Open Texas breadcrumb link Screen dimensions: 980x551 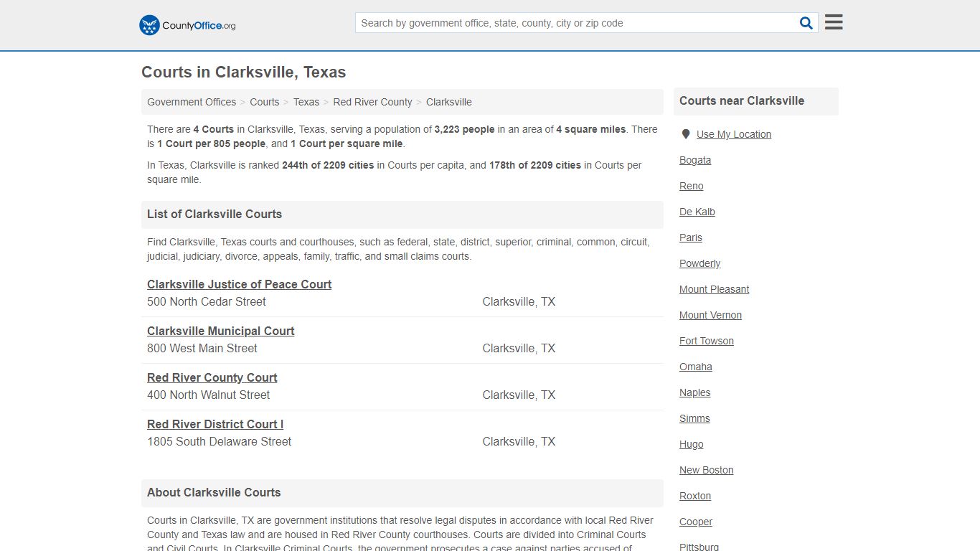306,102
